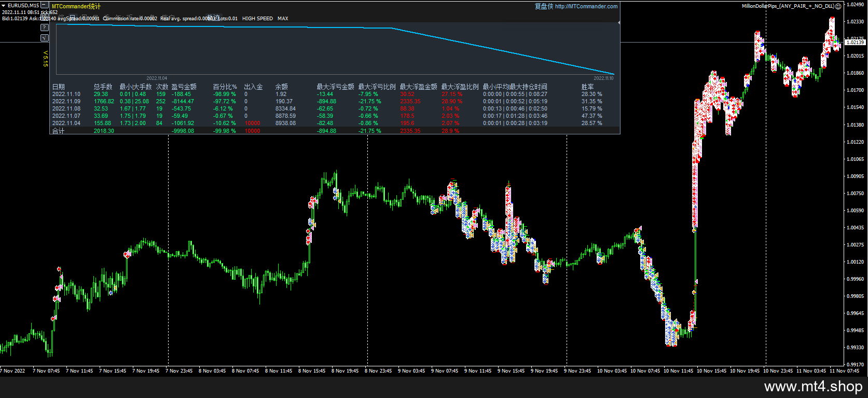Screen dimensions: 868x398
Task: Click the total loss value -9998.08
Action: click(183, 131)
